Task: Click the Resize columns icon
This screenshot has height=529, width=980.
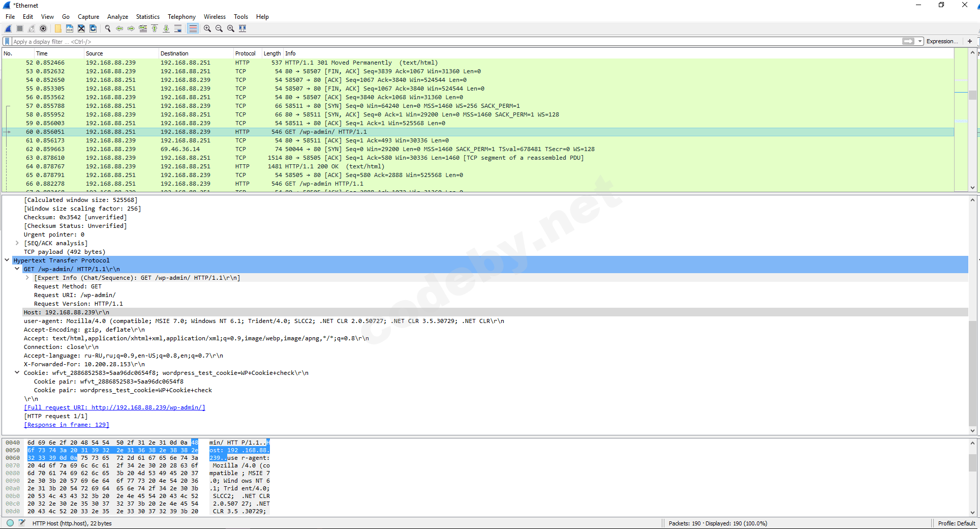Action: coord(242,28)
